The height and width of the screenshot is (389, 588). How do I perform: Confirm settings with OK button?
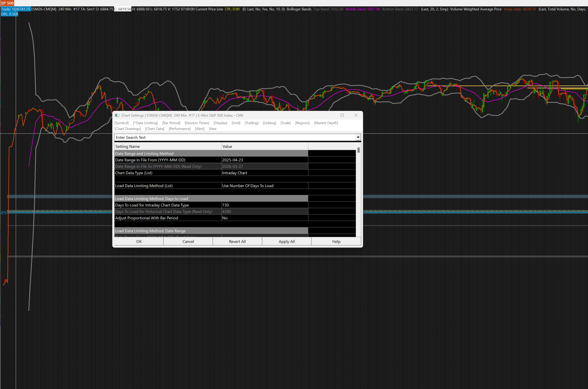point(139,242)
